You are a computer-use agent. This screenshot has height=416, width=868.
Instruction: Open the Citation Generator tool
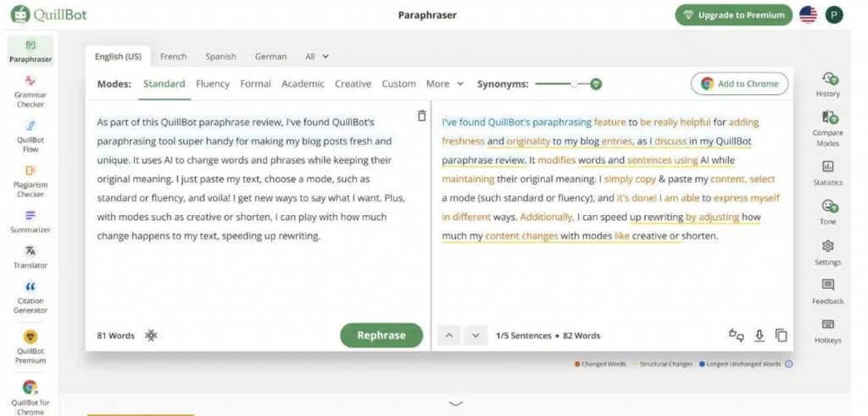tap(31, 297)
